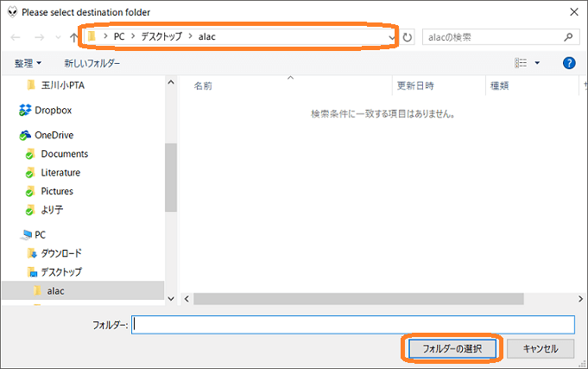Click the Forward navigation arrow

click(39, 37)
